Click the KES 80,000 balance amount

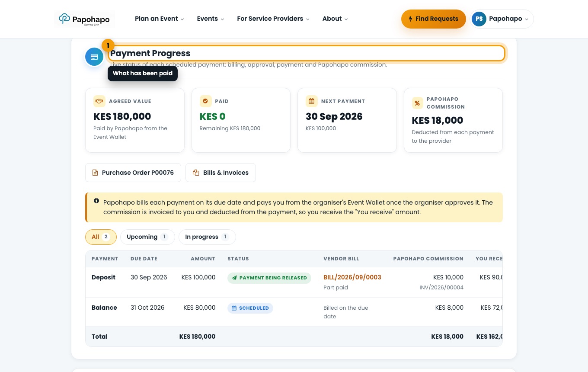(199, 308)
